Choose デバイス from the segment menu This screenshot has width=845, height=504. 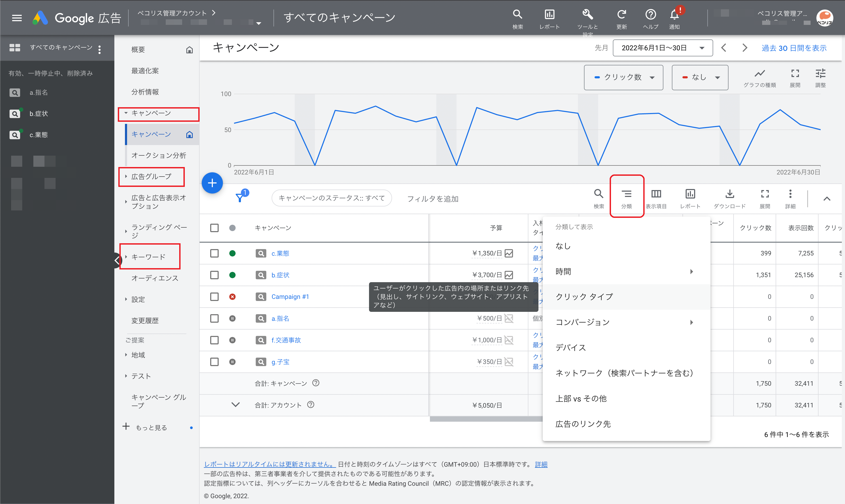[570, 348]
